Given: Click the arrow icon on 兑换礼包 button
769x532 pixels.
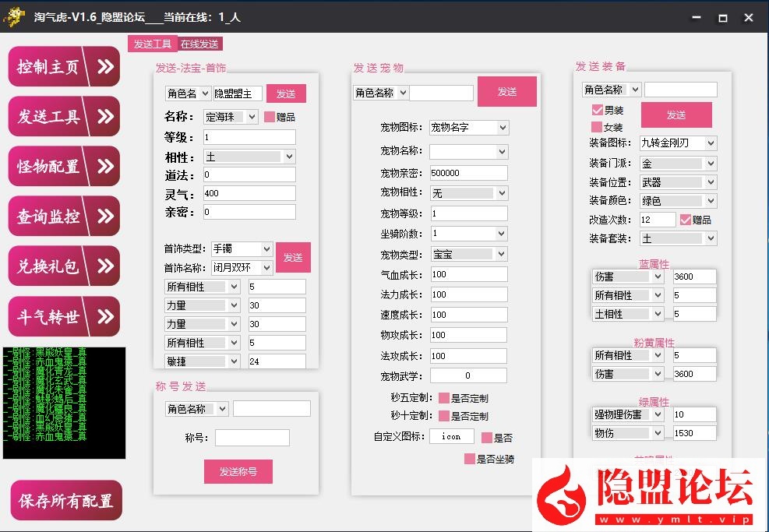Looking at the screenshot, I should click(104, 266).
